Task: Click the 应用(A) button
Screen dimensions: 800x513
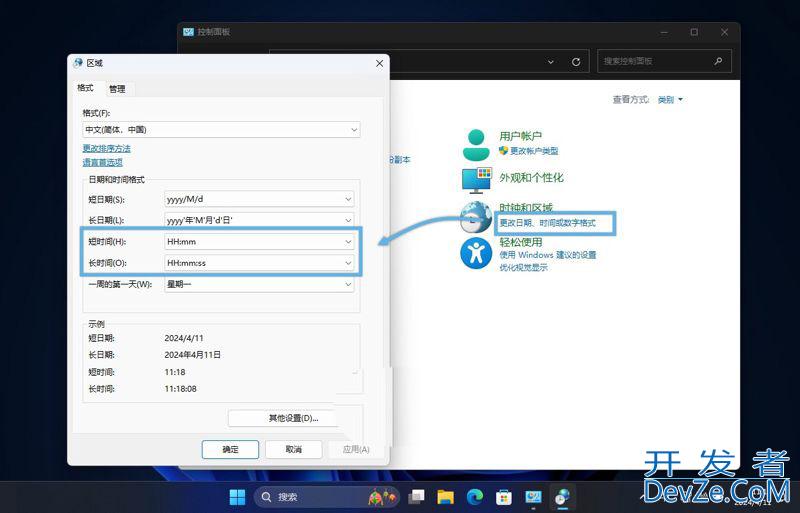Action: (x=356, y=449)
